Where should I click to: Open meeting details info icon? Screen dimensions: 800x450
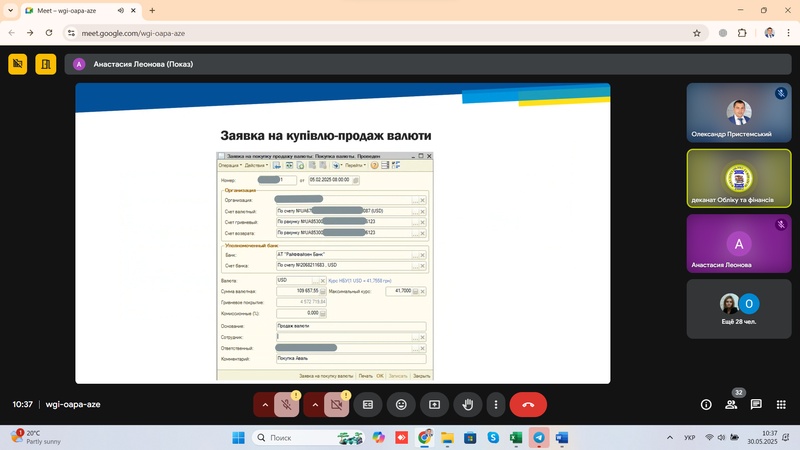[706, 405]
